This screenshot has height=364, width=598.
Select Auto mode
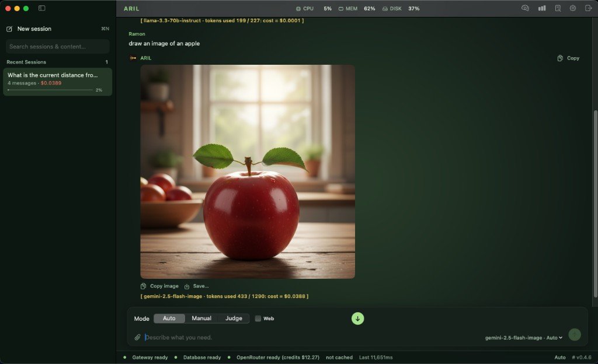click(169, 318)
